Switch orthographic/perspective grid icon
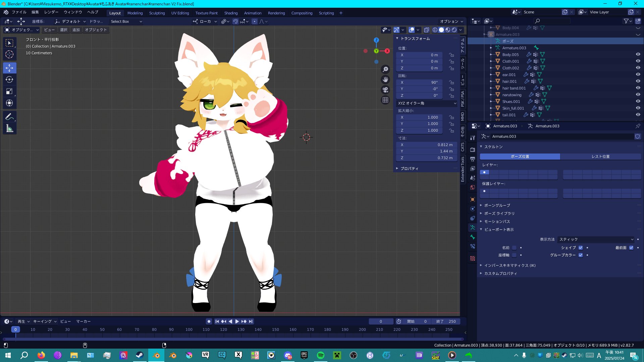This screenshot has height=362, width=644. 385,100
